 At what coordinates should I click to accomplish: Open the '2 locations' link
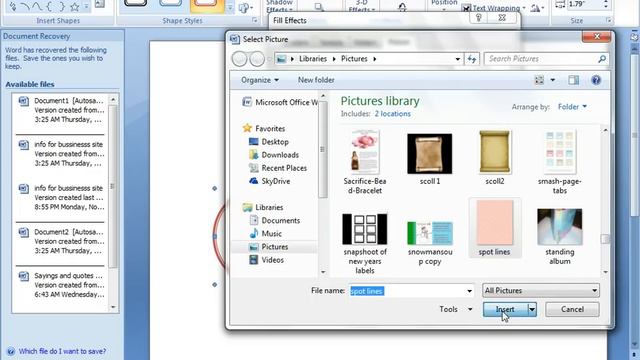pos(392,114)
